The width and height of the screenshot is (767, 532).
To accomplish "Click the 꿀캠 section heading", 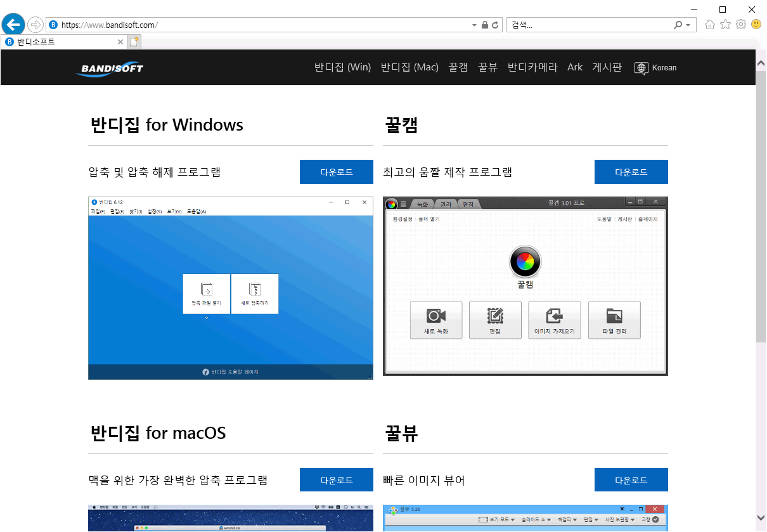I will [x=401, y=124].
